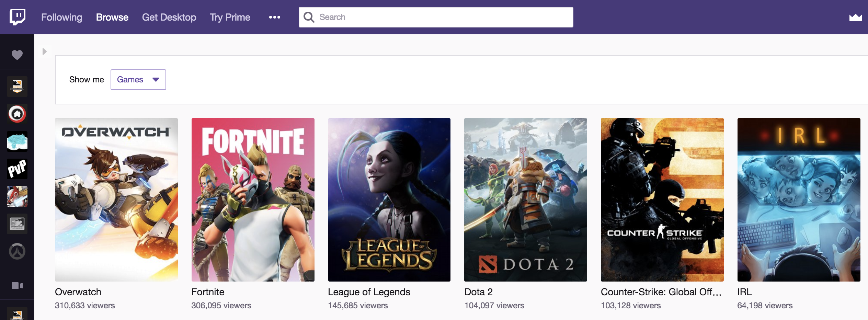
Task: Click the "64,198 viewers" text
Action: tap(765, 306)
